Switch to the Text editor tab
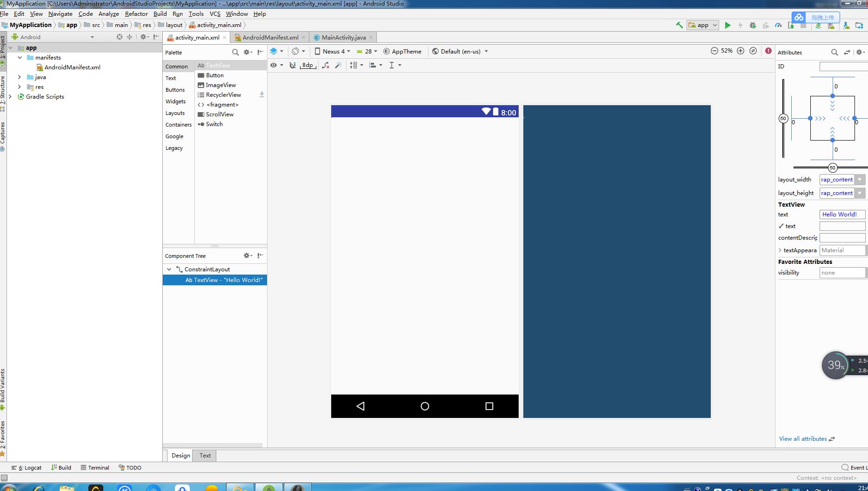Image resolution: width=868 pixels, height=491 pixels. [x=205, y=455]
